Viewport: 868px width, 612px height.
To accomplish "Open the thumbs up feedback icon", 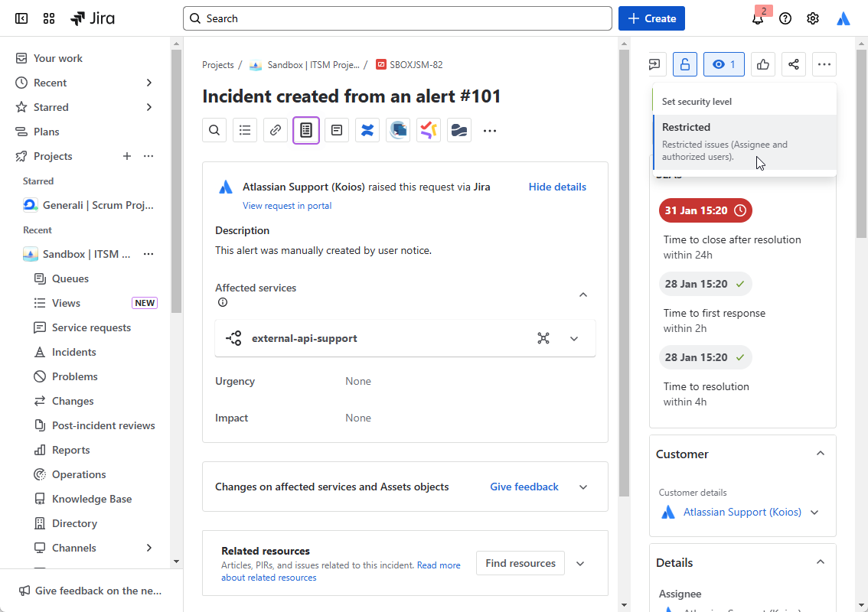I will point(762,64).
